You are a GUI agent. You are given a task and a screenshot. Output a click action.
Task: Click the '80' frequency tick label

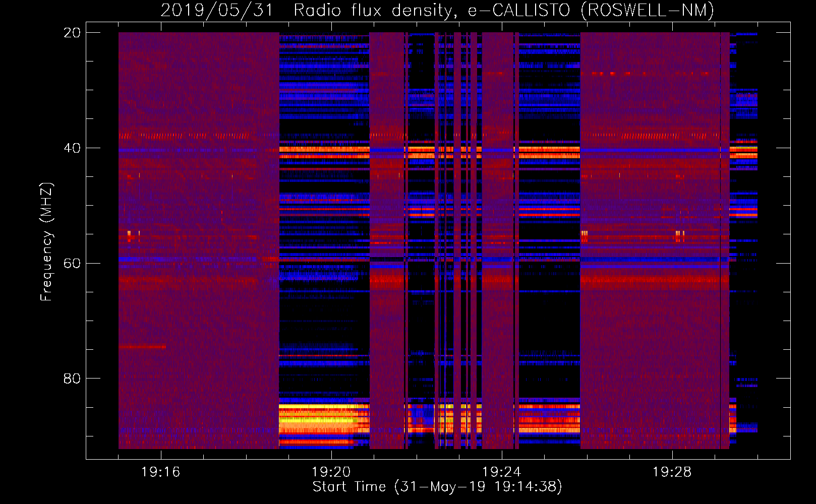click(x=72, y=379)
